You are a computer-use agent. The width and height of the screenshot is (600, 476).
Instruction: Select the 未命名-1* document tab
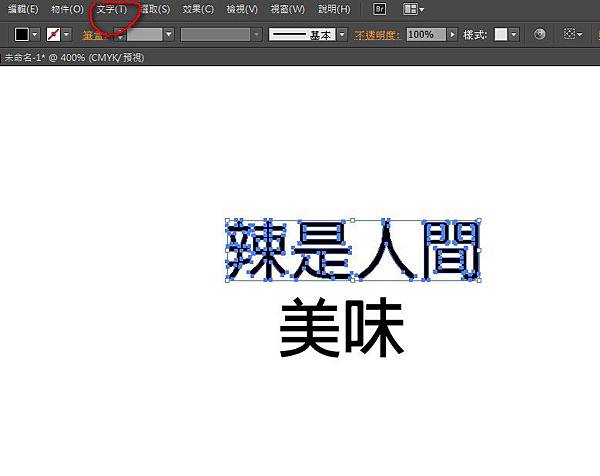74,58
